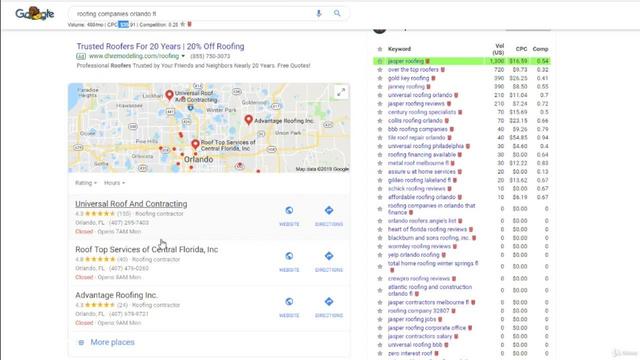Open ad URL dropdown arrow
640x360 pixels.
tap(183, 56)
